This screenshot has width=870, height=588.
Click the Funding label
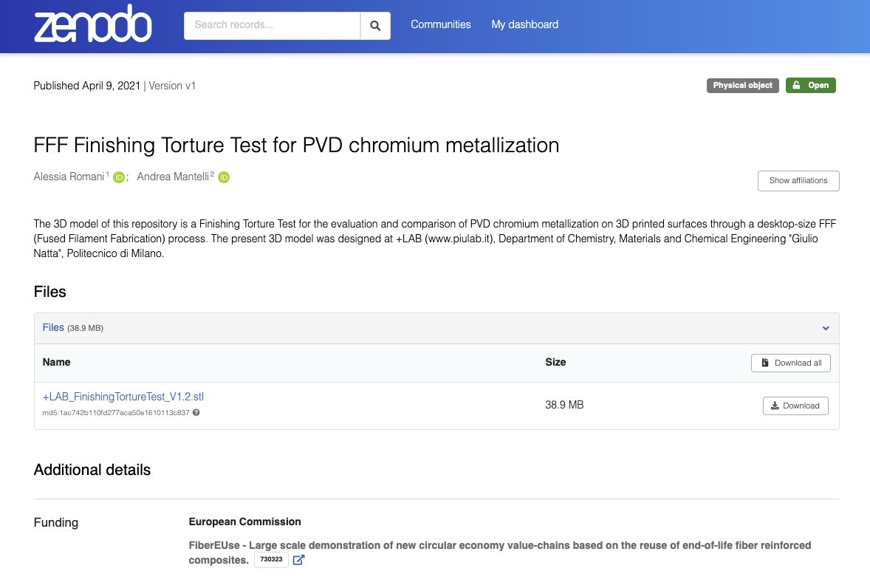(x=56, y=522)
